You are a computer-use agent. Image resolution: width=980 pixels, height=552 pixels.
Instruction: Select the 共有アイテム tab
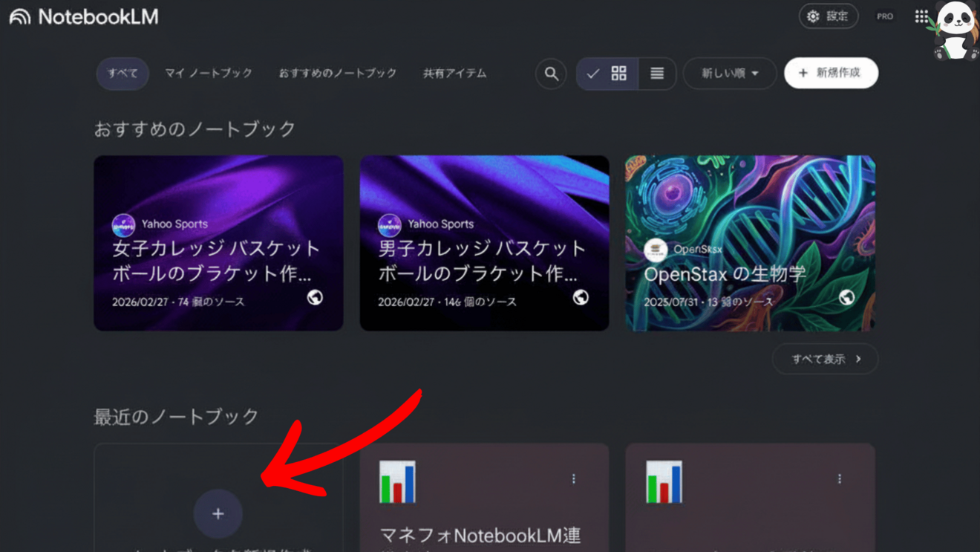tap(454, 74)
